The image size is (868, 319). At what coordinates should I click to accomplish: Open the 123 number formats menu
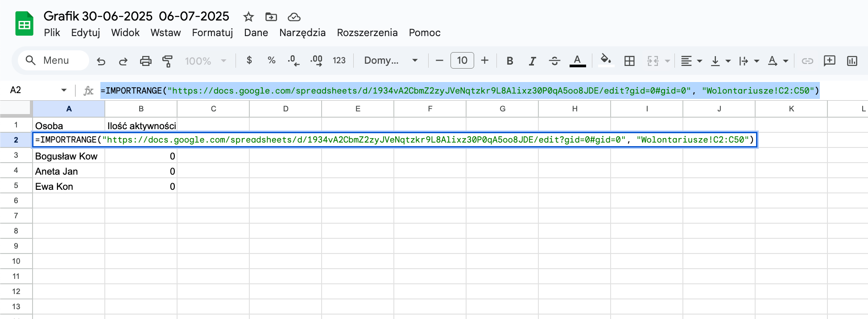(339, 60)
